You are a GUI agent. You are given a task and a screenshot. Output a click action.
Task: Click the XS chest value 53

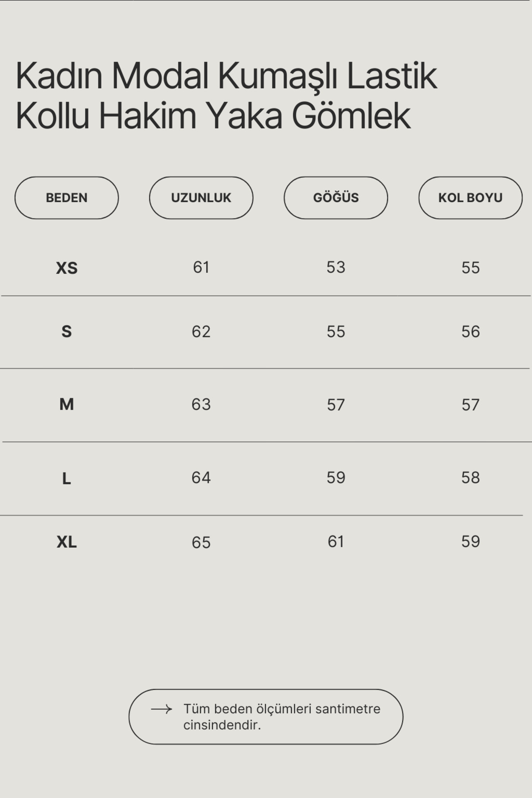click(336, 267)
